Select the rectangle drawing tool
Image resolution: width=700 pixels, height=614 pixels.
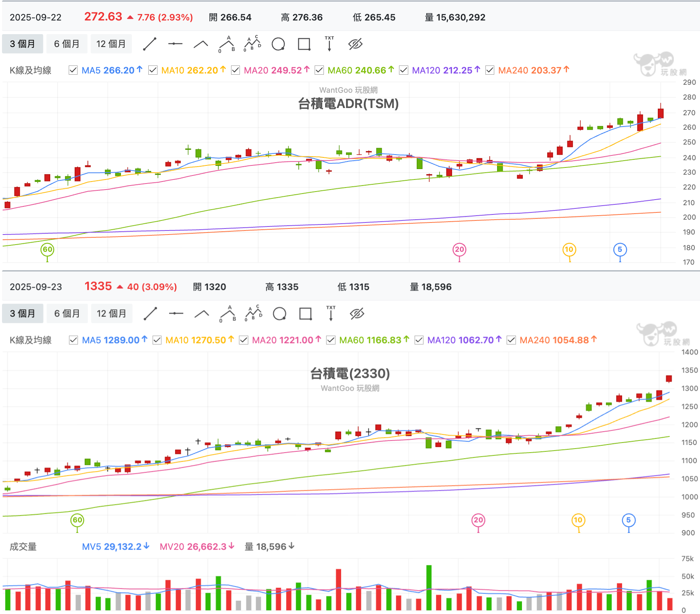pos(304,44)
